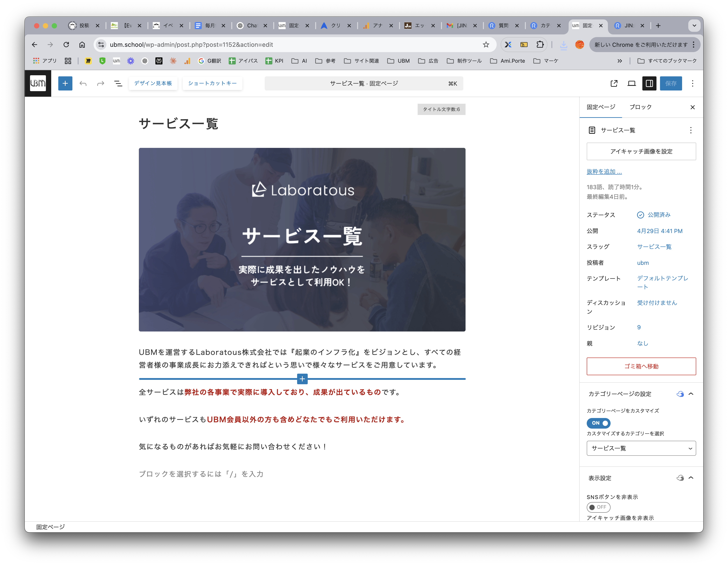Open the Chrome profile avatar
The width and height of the screenshot is (728, 565).
click(x=580, y=45)
